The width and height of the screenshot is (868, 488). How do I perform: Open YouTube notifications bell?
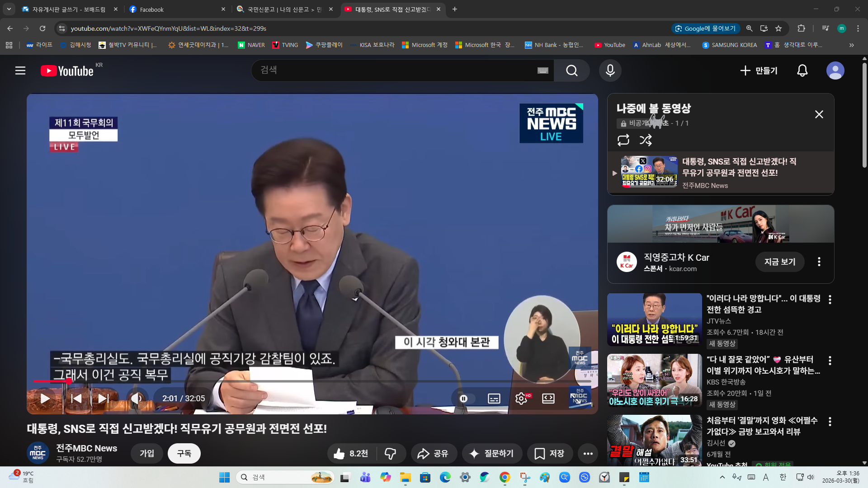click(x=802, y=70)
